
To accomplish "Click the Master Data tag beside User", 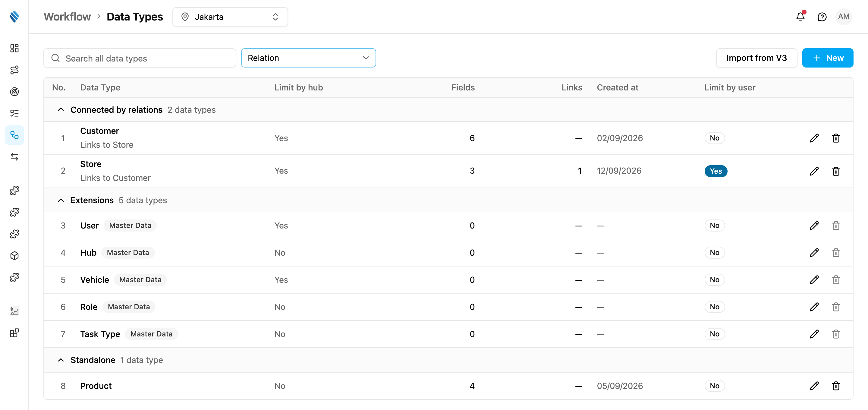I will (x=130, y=225).
